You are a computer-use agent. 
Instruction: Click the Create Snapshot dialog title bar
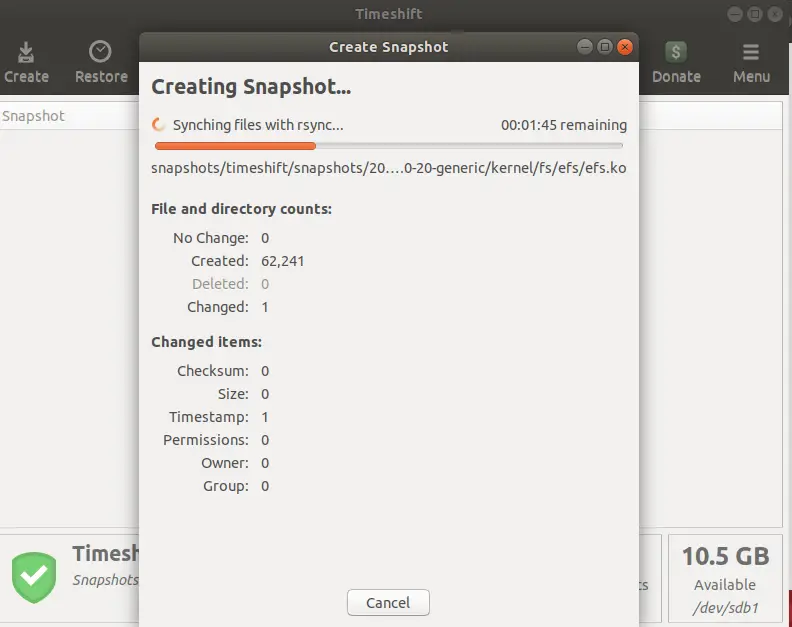click(389, 47)
